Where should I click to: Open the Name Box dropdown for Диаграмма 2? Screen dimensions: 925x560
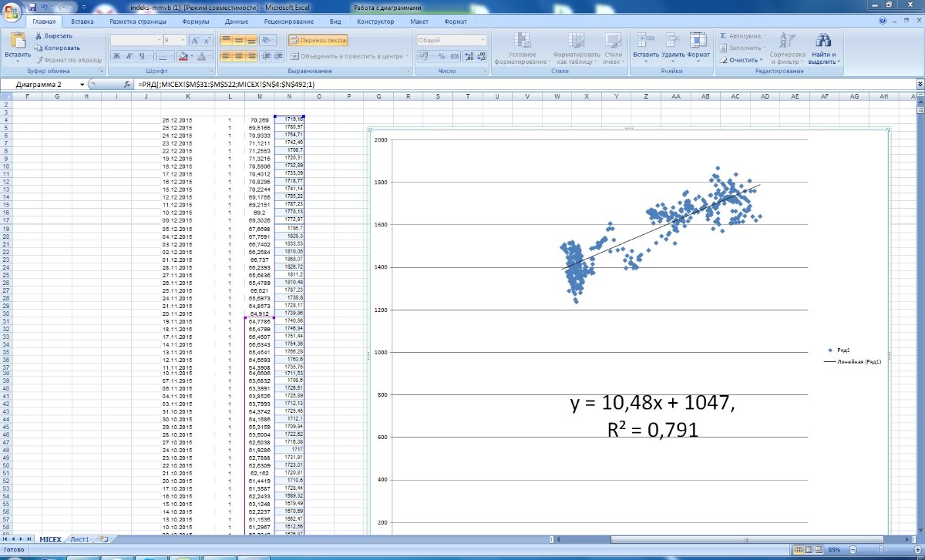(x=81, y=84)
